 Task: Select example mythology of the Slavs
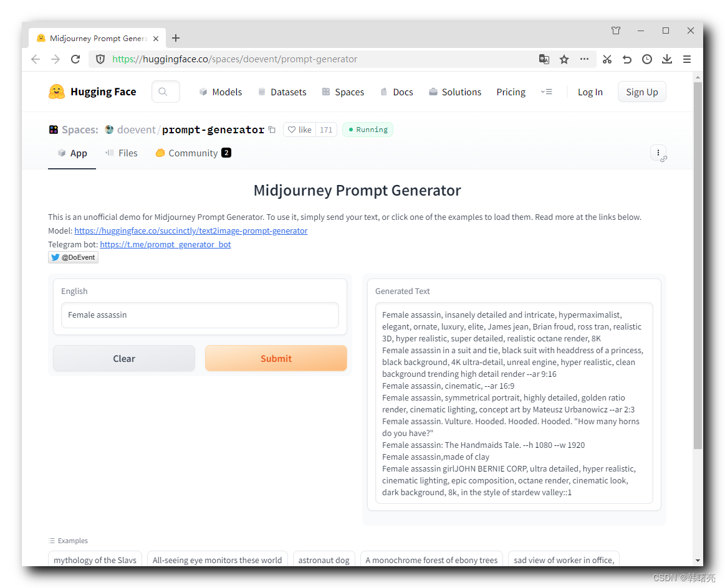[95, 559]
